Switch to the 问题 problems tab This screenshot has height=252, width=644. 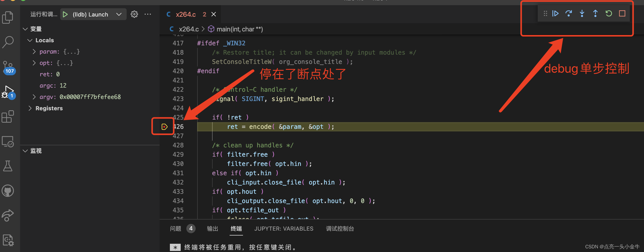click(176, 229)
